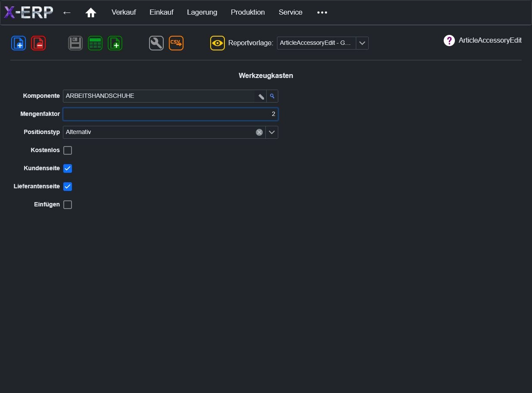Click the red delete document icon
Screen dimensions: 532x393
[38, 43]
